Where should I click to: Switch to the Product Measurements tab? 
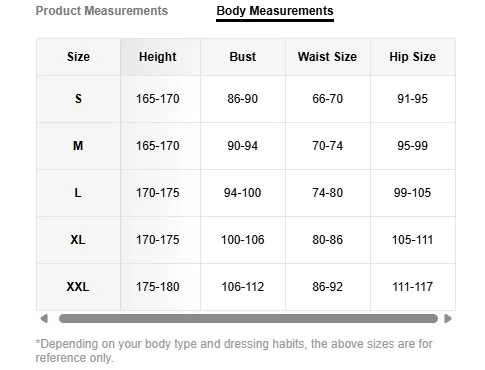click(102, 11)
